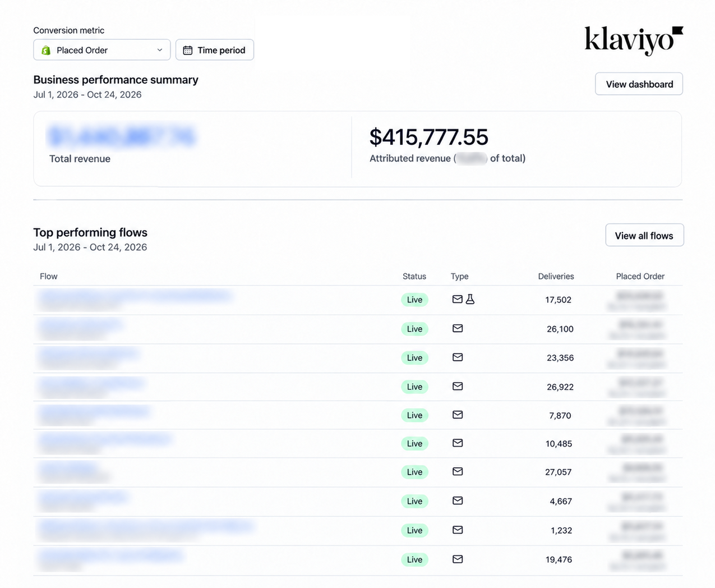Click the 10,485 deliveries value
Image resolution: width=715 pixels, height=588 pixels.
tap(559, 443)
